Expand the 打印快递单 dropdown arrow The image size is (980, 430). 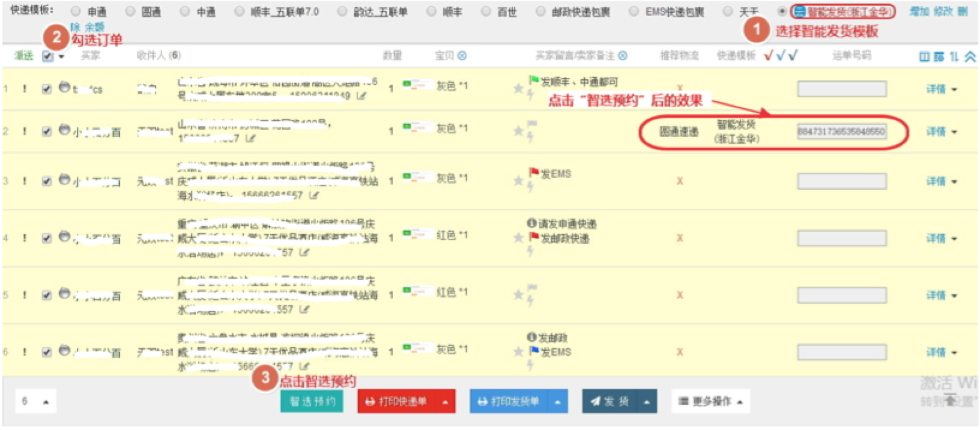click(x=445, y=401)
